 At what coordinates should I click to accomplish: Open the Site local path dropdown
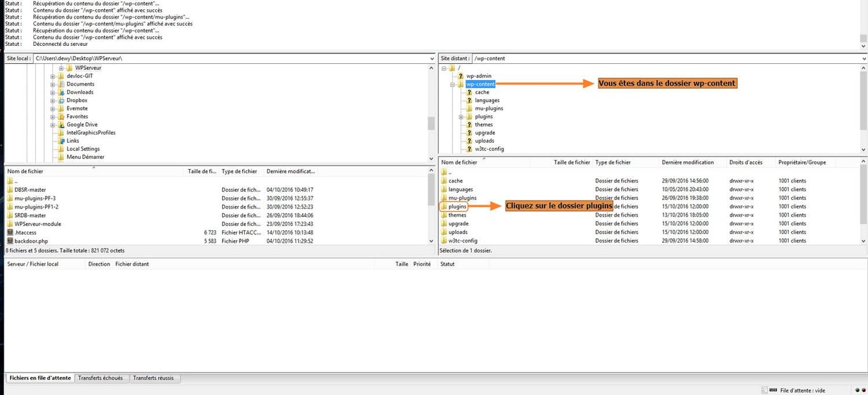(432, 58)
